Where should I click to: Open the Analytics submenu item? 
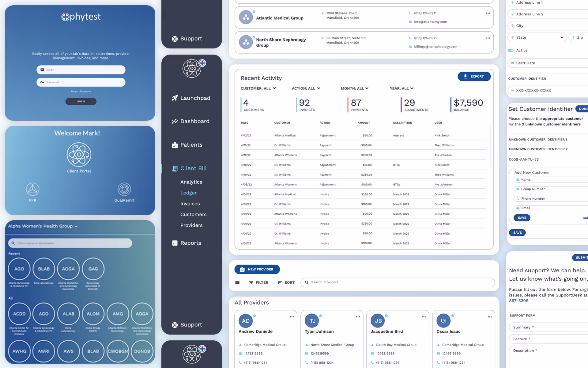(191, 182)
